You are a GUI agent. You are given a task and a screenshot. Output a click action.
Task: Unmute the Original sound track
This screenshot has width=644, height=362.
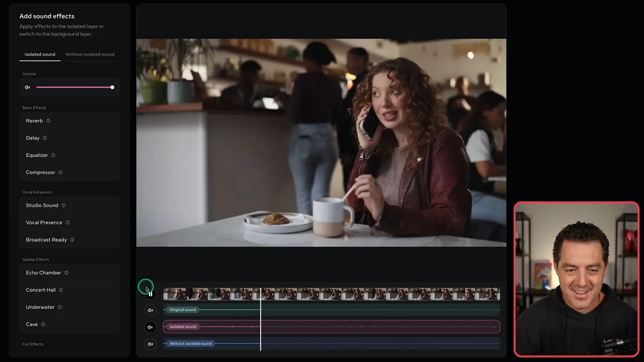151,310
